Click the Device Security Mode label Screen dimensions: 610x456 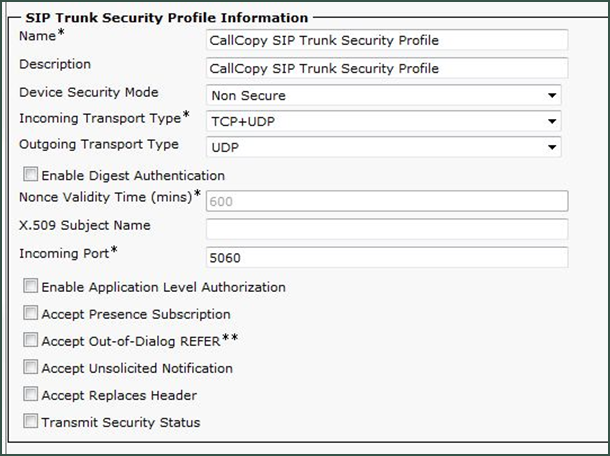point(89,93)
